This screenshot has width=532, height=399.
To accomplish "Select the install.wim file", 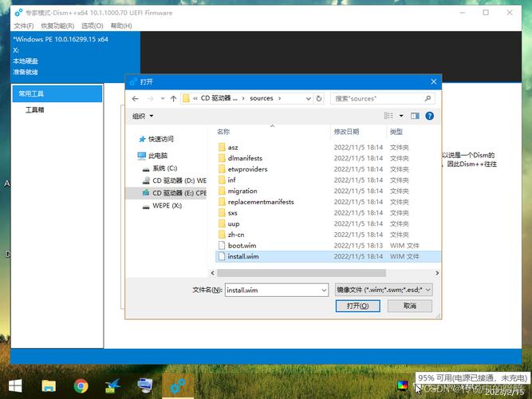I will 328,256.
